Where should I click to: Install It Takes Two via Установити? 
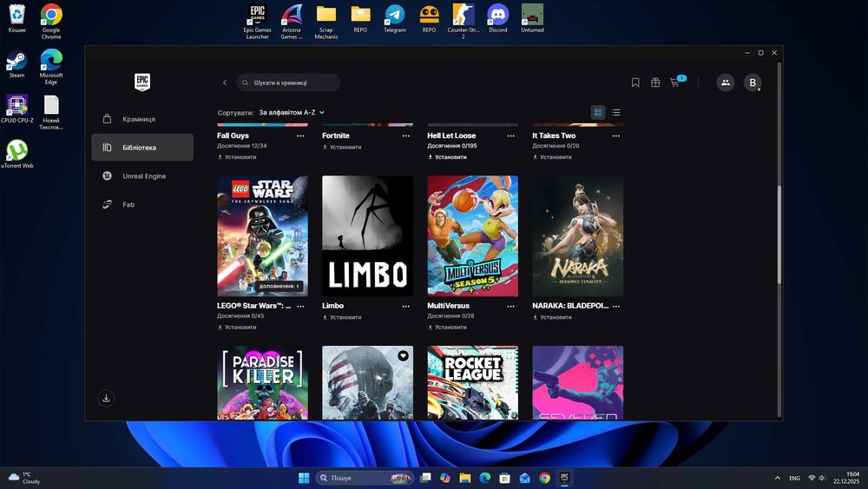(x=552, y=157)
